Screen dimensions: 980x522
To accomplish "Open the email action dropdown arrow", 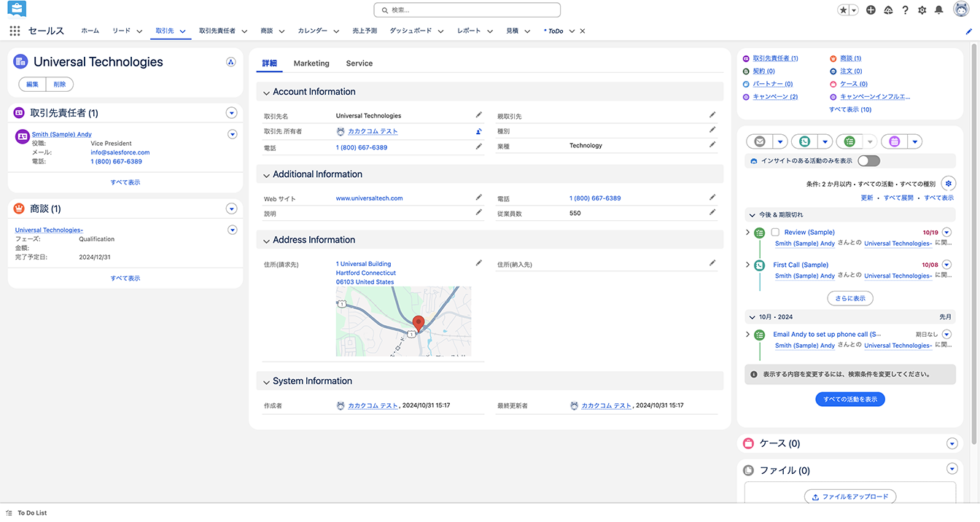I will point(780,141).
